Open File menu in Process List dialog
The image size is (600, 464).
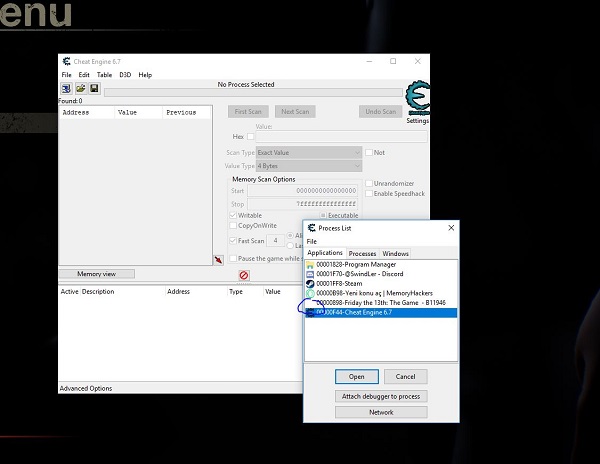(x=312, y=242)
